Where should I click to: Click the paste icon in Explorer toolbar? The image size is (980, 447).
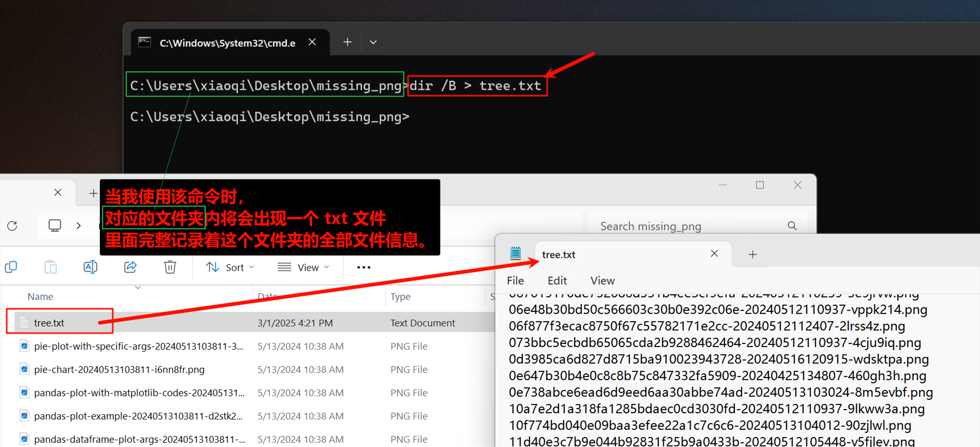(x=51, y=267)
